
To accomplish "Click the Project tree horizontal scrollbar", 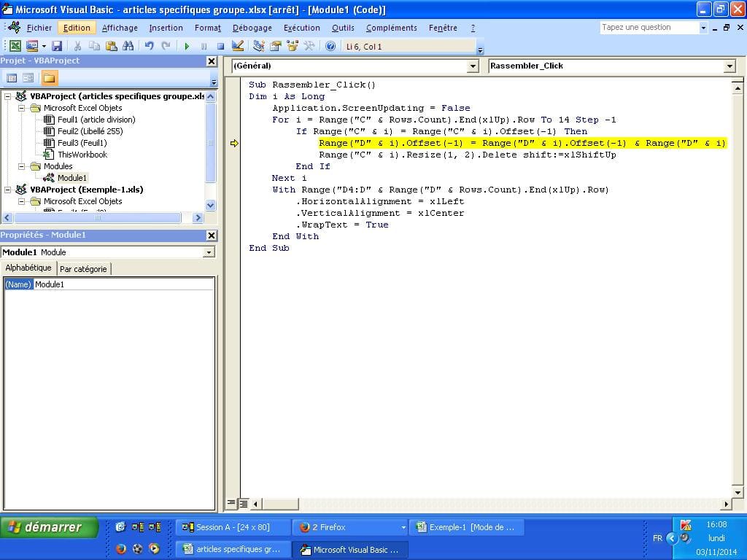I will pos(98,218).
